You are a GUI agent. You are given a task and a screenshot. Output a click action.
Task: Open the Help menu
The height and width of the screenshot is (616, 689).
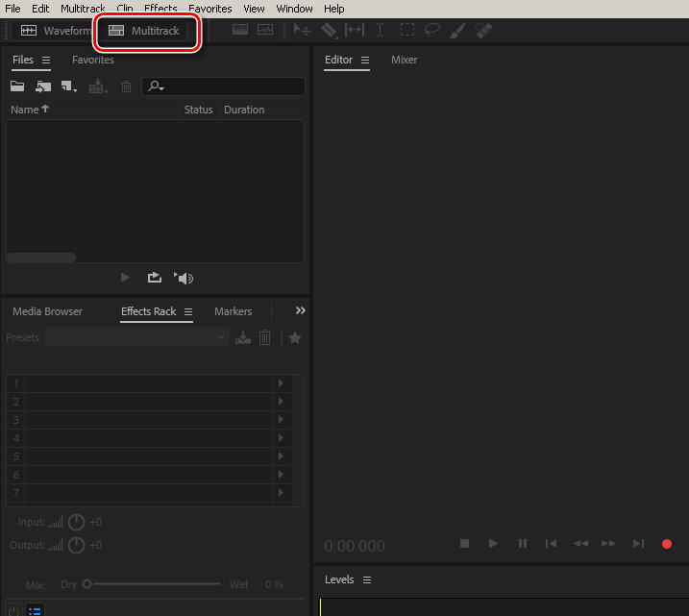pyautogui.click(x=334, y=9)
